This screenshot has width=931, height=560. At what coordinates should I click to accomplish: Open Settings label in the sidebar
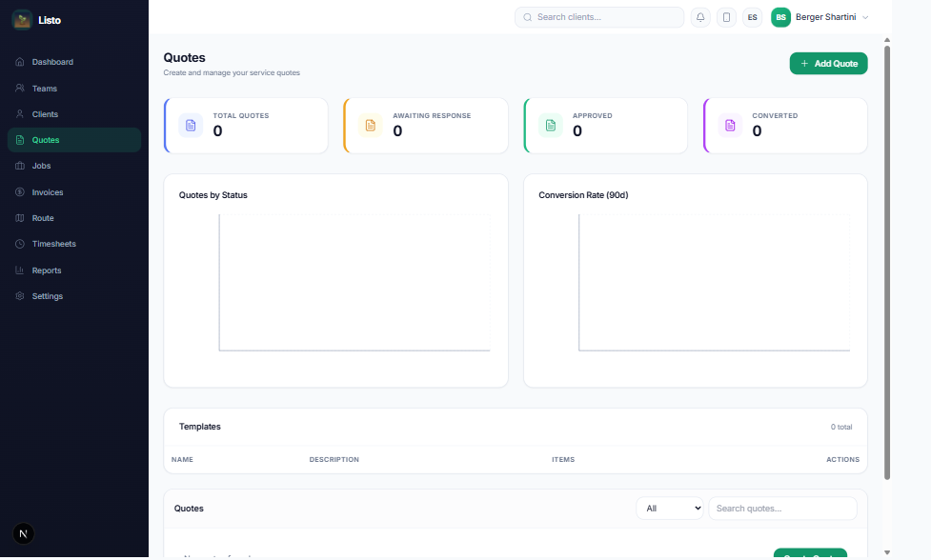(48, 296)
